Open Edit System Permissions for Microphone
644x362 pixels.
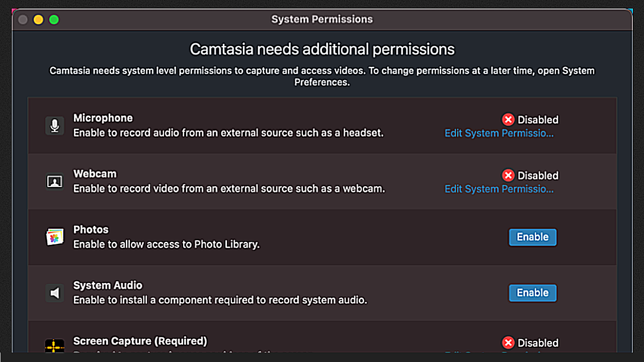tap(499, 133)
